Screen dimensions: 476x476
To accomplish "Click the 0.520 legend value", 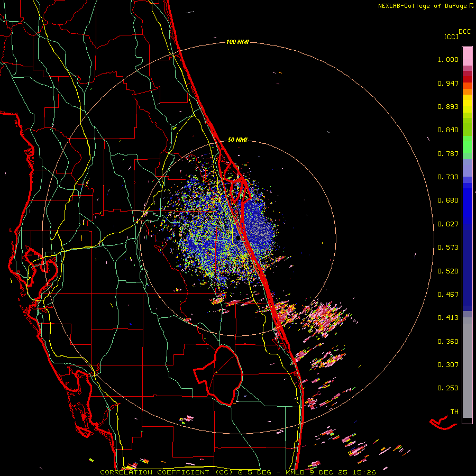I will click(x=448, y=271).
